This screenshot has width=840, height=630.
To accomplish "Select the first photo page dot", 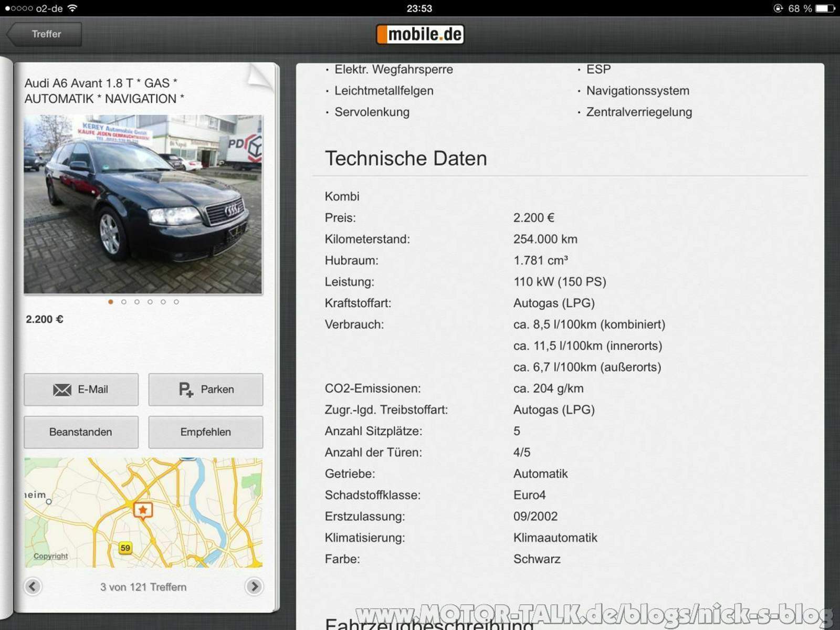I will [x=111, y=302].
